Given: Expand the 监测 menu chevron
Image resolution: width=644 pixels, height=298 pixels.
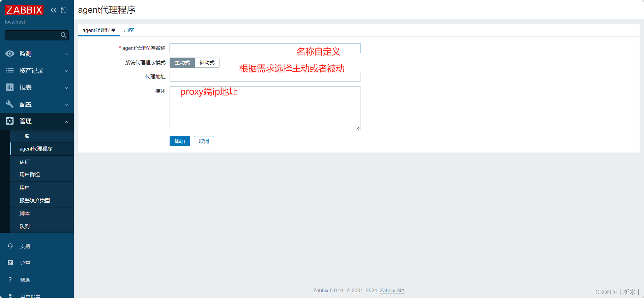Looking at the screenshot, I should pos(67,54).
